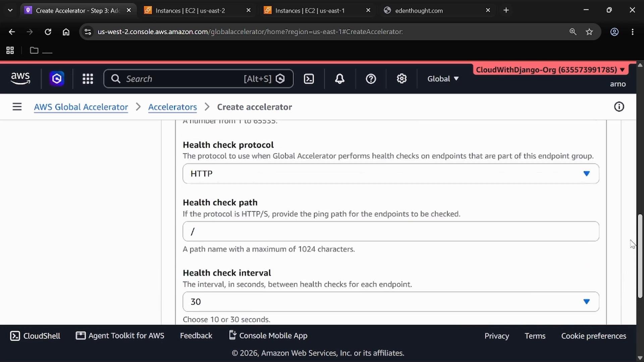Click the browser address bar URL

click(x=250, y=32)
